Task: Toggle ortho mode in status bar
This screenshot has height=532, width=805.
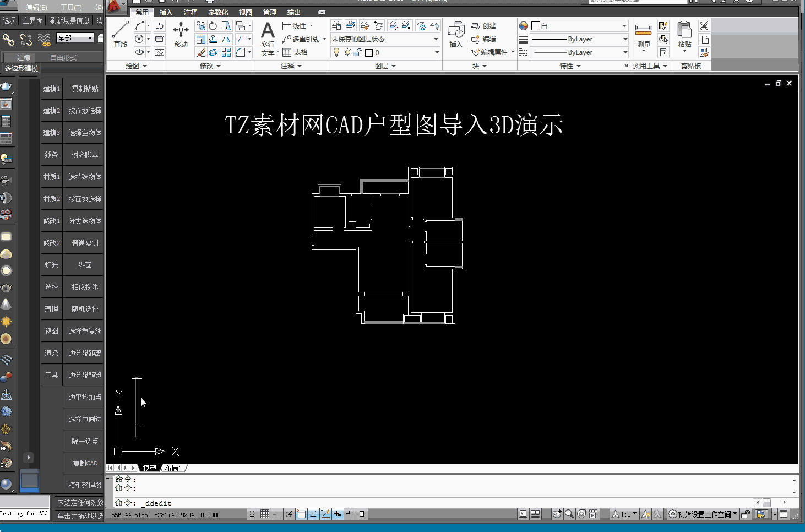Action: pos(277,514)
